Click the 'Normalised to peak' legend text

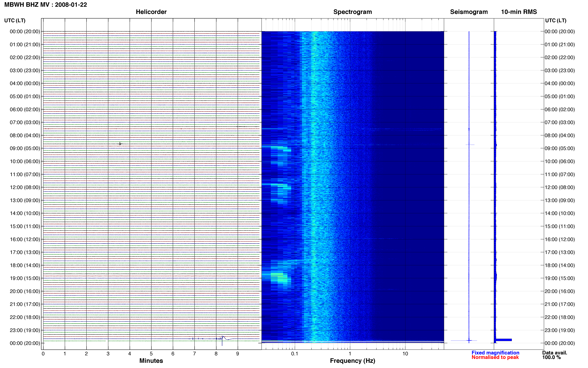click(x=495, y=357)
